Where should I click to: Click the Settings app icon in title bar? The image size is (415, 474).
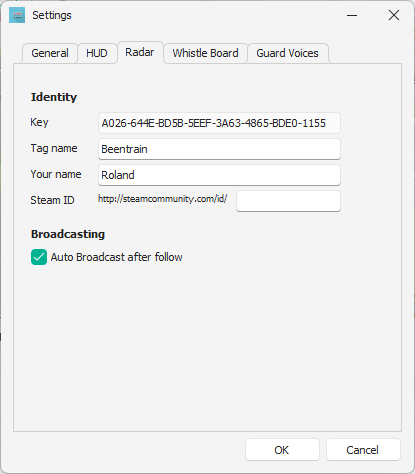click(x=17, y=15)
